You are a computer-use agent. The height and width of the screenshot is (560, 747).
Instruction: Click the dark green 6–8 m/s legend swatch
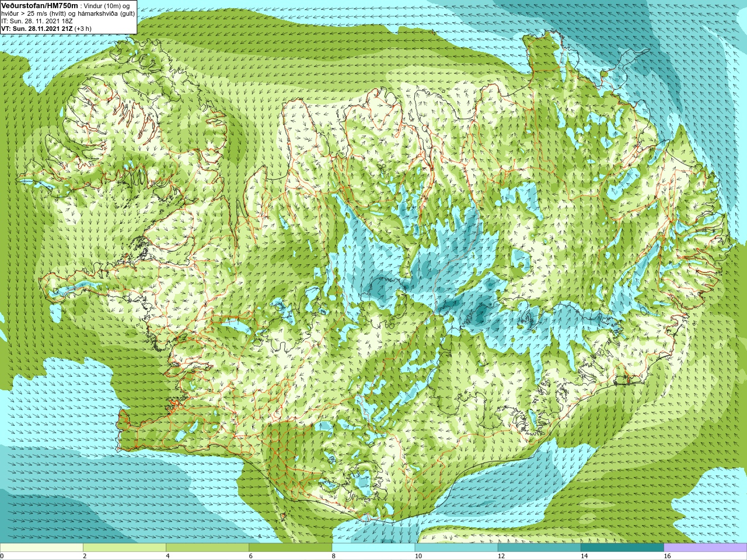click(x=291, y=547)
